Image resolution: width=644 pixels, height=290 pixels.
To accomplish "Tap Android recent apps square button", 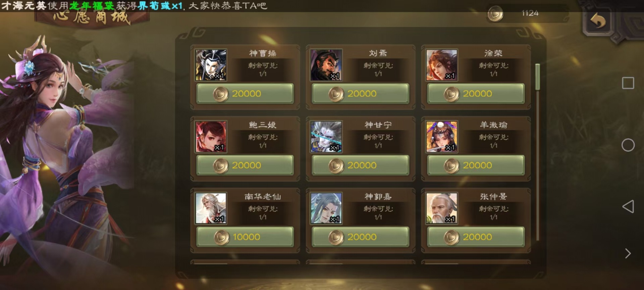I will click(628, 83).
